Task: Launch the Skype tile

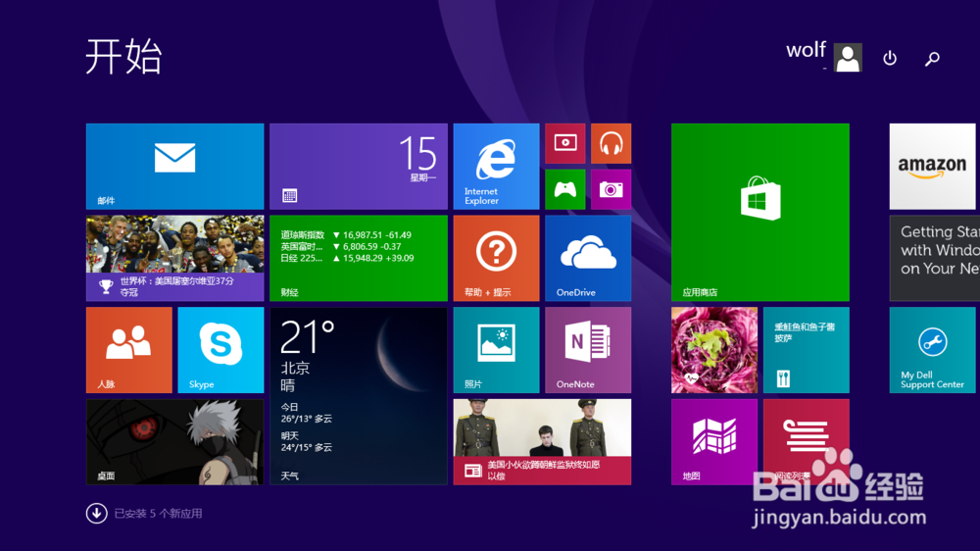Action: point(220,350)
